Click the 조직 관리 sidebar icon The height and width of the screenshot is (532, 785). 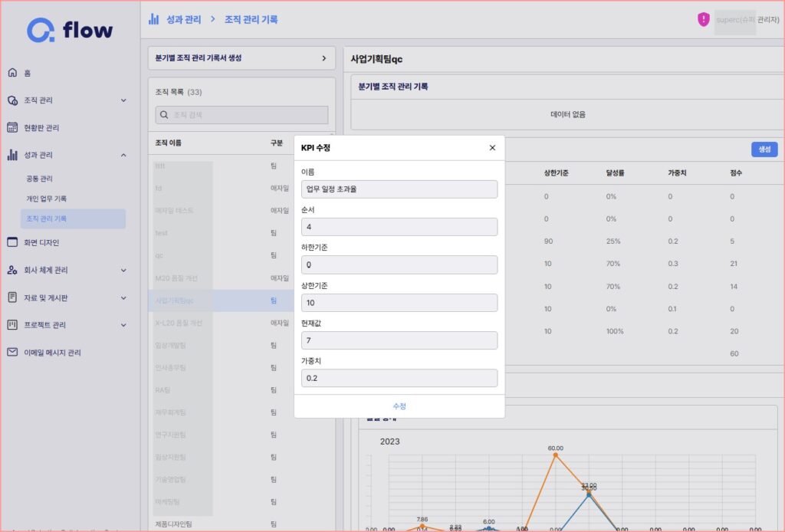coord(12,100)
